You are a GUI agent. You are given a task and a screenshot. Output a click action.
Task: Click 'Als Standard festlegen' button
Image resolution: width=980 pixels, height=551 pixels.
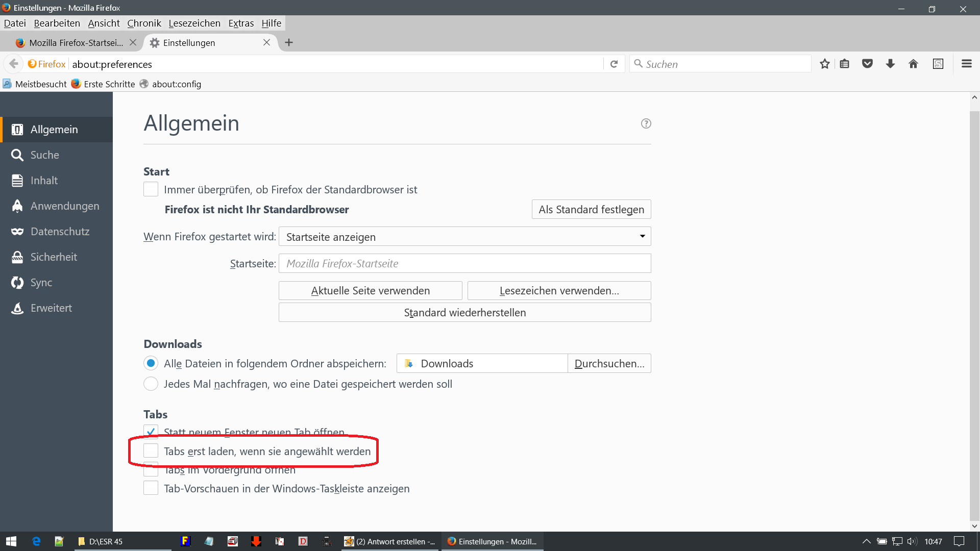(591, 210)
